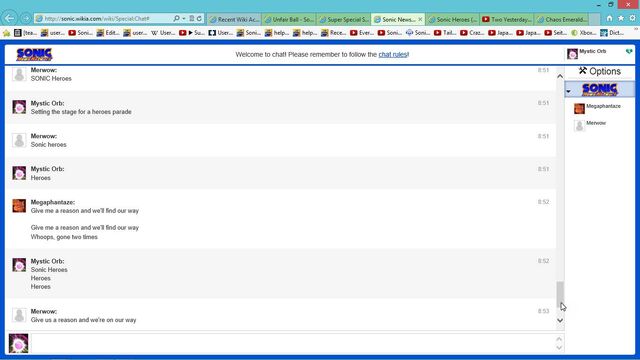The width and height of the screenshot is (640, 360).
Task: Open the Dict... bookmark
Action: [611, 33]
